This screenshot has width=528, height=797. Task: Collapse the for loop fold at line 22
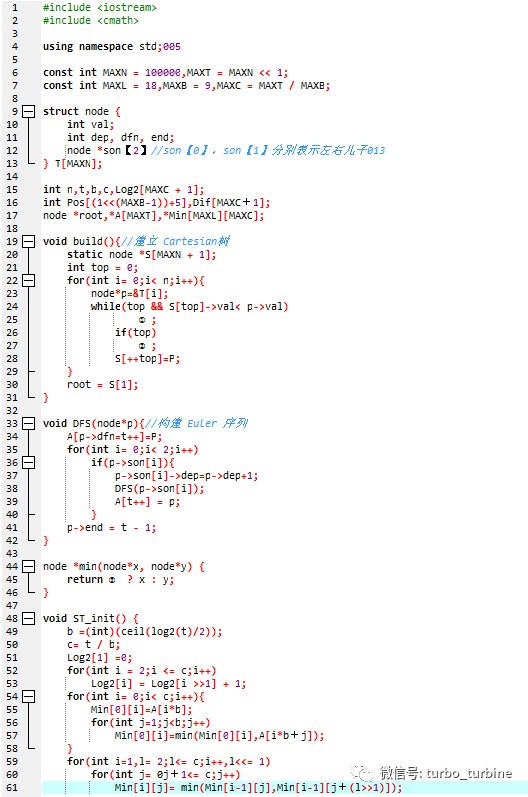click(29, 281)
